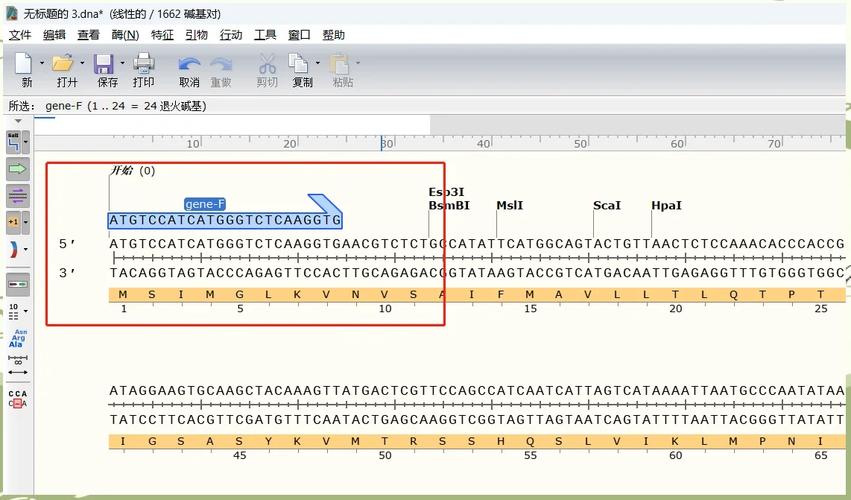Open the 帮助 (Help) menu
Viewport: 851px width, 500px height.
[333, 35]
